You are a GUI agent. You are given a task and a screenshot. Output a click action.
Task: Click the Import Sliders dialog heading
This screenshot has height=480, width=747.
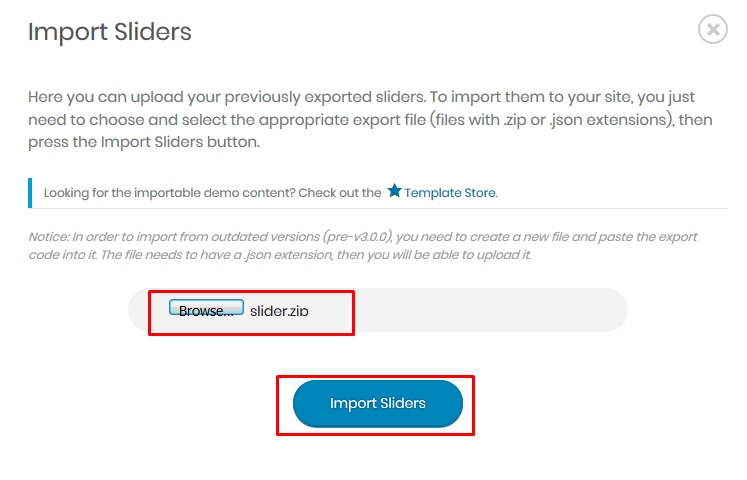pyautogui.click(x=110, y=32)
